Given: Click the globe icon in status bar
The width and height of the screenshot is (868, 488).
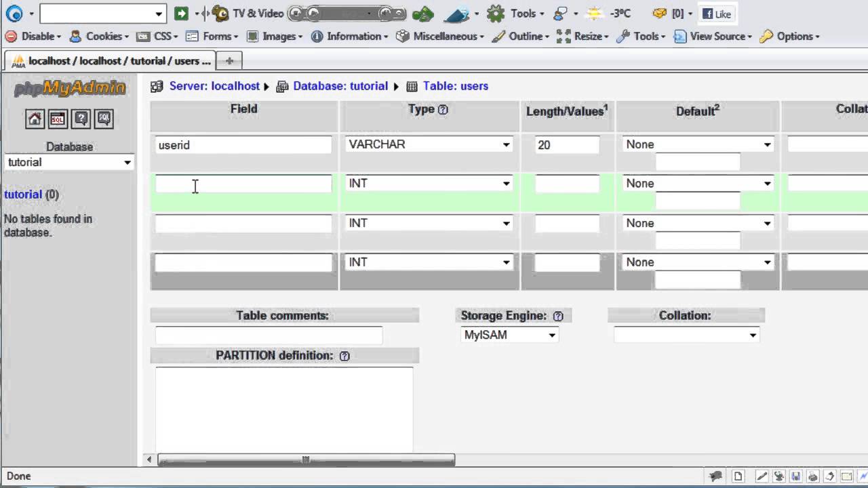Looking at the screenshot, I should pos(779,476).
